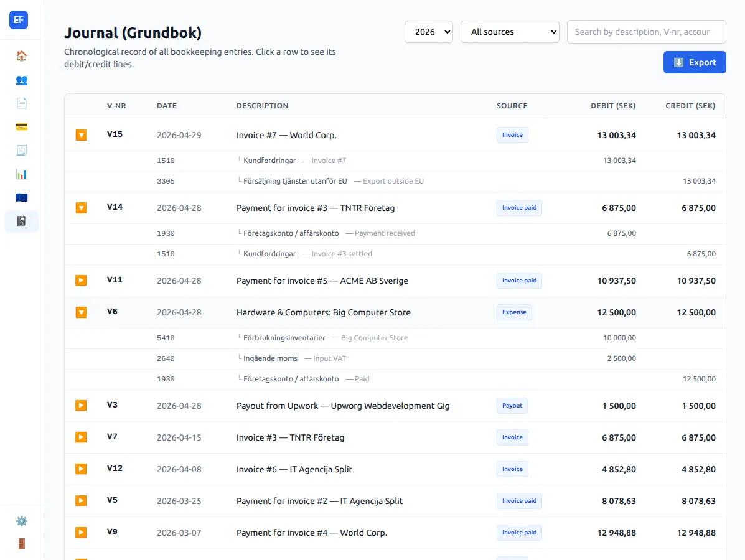Collapse the V15 journal entry
Image resolution: width=745 pixels, height=560 pixels.
tap(82, 136)
